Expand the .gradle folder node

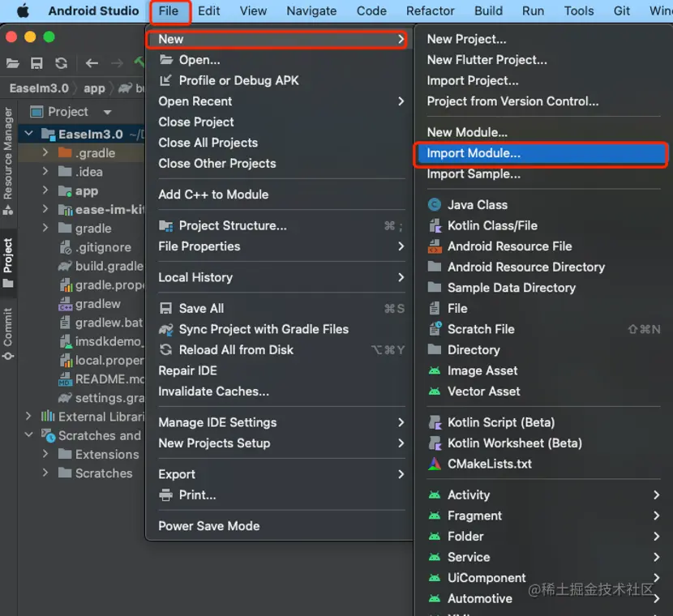point(45,152)
